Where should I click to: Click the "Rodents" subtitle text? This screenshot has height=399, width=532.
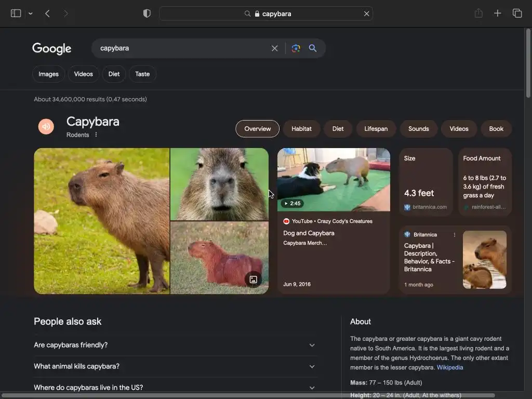click(78, 135)
